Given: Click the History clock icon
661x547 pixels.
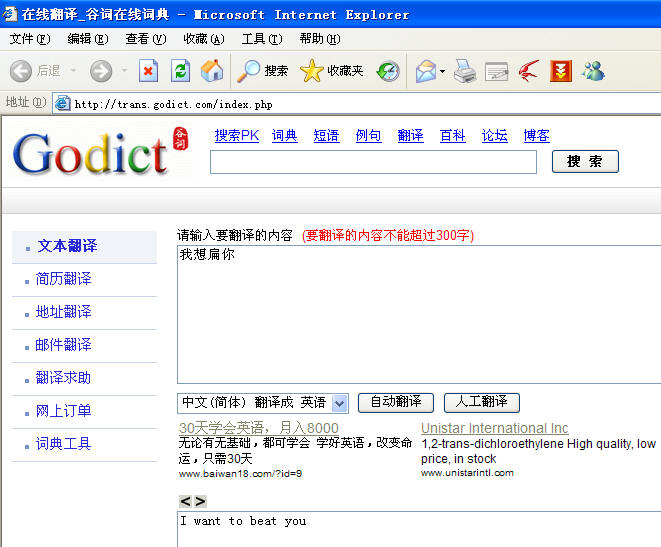Looking at the screenshot, I should click(x=388, y=71).
